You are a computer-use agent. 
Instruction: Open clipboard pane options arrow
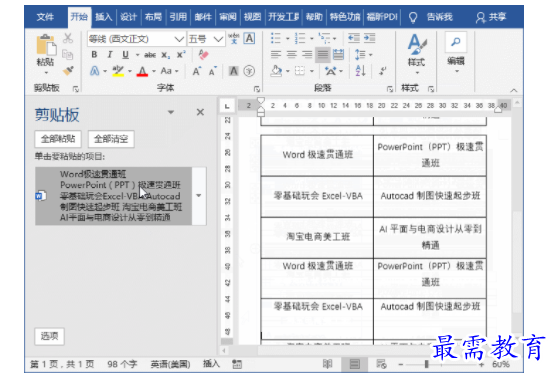(171, 112)
